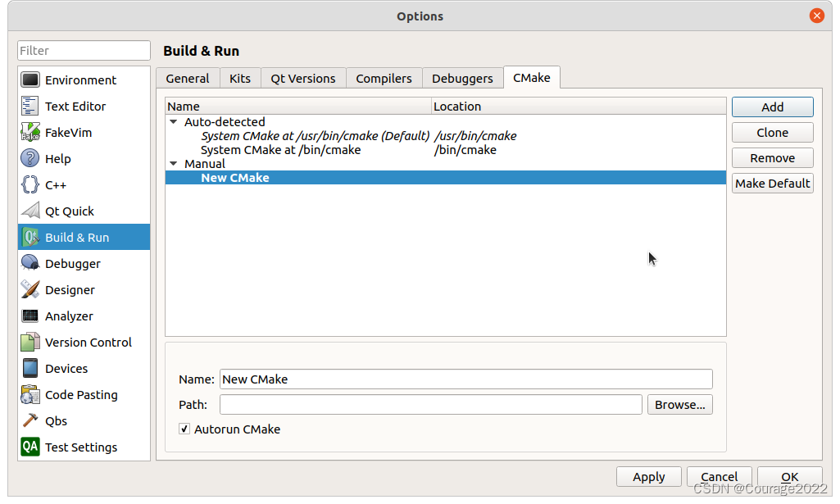Image resolution: width=840 pixels, height=504 pixels.
Task: Click the Debugger bug icon
Action: click(x=30, y=264)
